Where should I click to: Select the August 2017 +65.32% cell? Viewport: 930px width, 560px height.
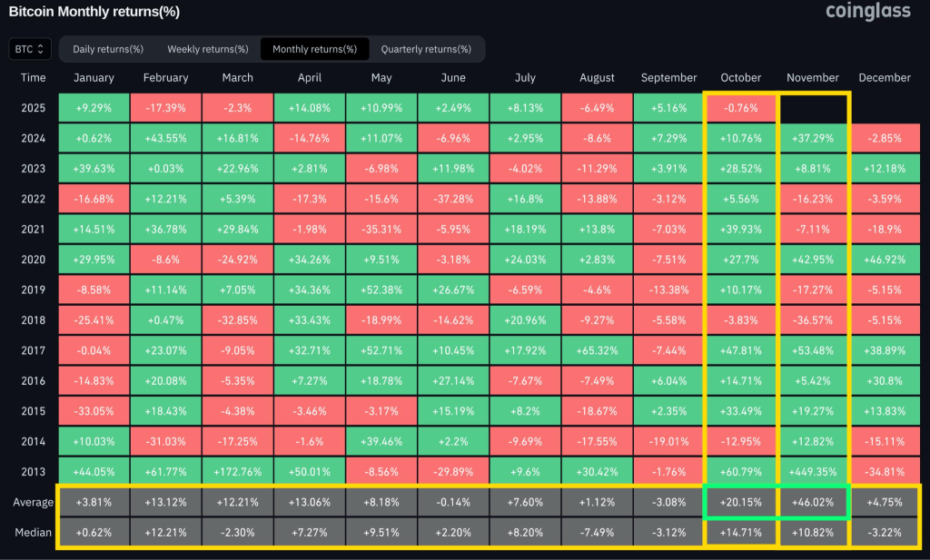click(x=597, y=349)
